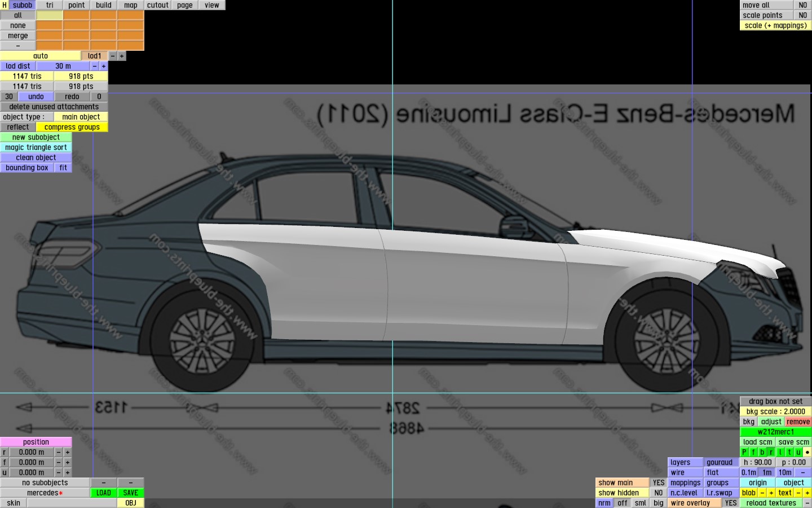Increase the r position value with plus
The height and width of the screenshot is (508, 812).
click(68, 452)
